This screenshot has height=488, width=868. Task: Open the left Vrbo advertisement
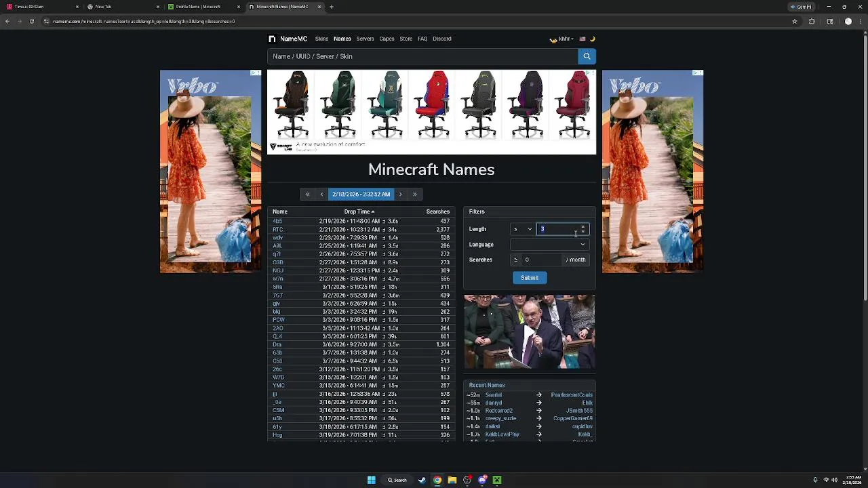coord(210,171)
